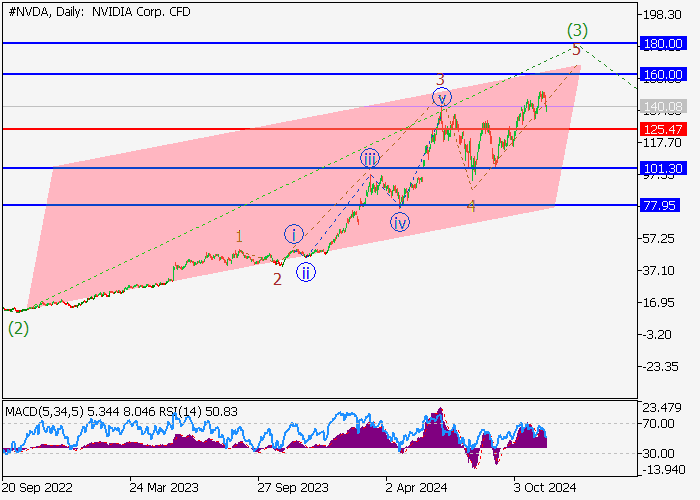The width and height of the screenshot is (700, 500).
Task: Click the 27 Sep 2023 date label
Action: point(293,488)
